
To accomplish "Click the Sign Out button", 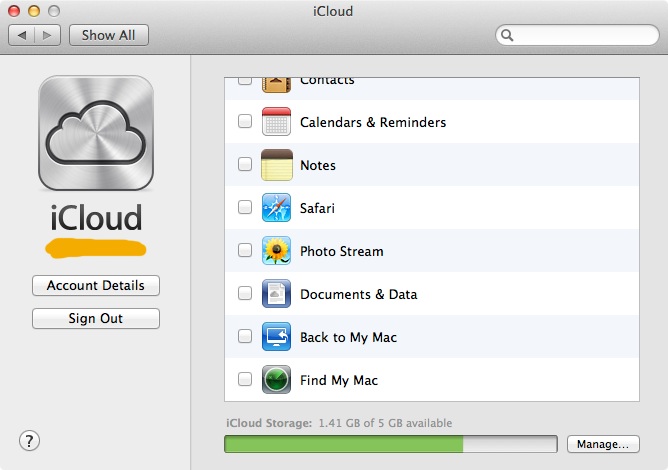I will [96, 318].
